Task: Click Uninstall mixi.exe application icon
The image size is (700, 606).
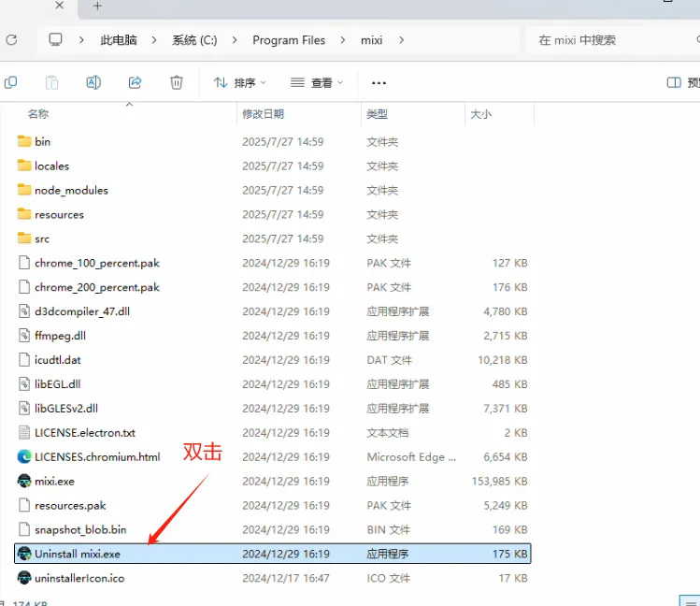Action: click(24, 554)
